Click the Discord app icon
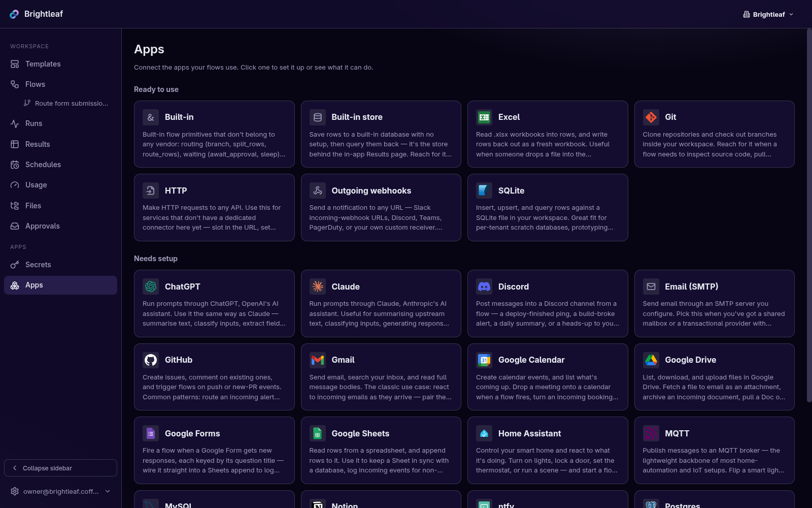The image size is (812, 508). tap(484, 287)
